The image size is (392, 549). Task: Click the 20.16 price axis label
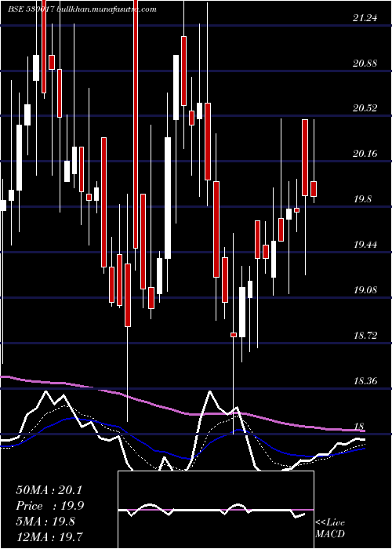coord(365,154)
